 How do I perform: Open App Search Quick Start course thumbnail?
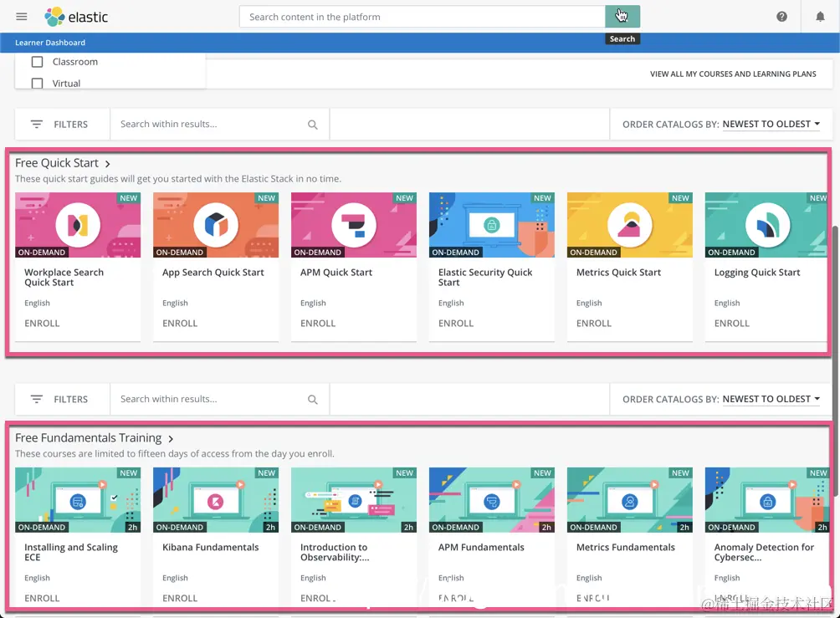[x=215, y=225]
